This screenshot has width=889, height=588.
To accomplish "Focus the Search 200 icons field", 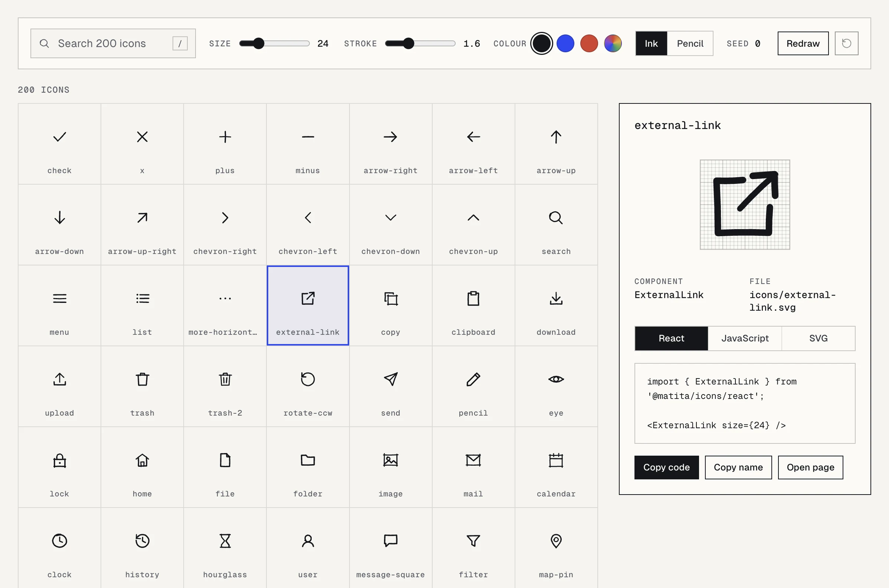I will [x=113, y=43].
